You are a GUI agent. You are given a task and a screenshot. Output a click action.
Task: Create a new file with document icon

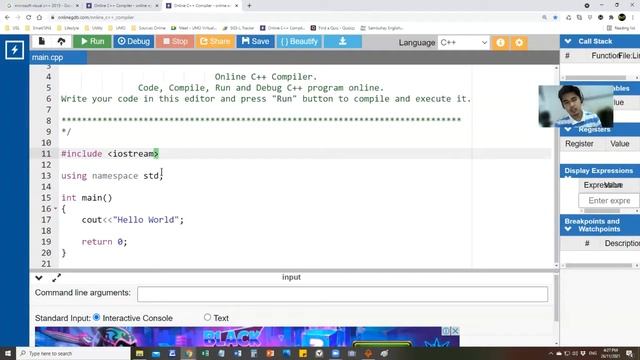[42, 41]
